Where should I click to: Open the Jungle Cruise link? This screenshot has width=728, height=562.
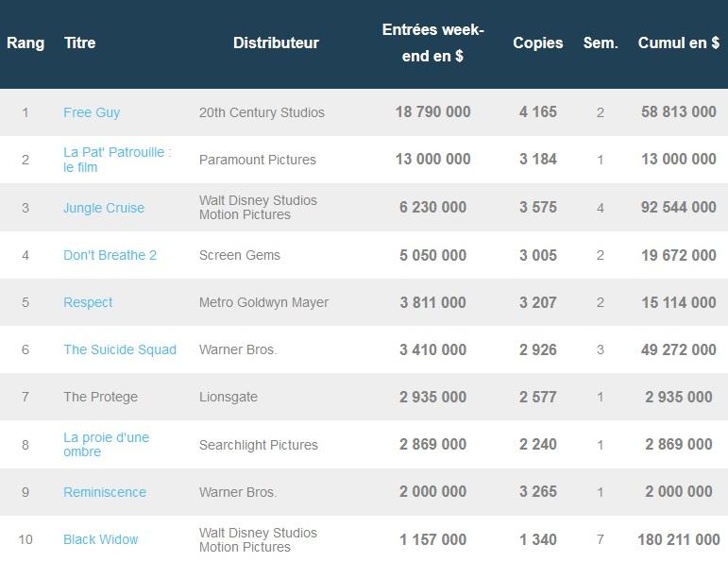[104, 208]
